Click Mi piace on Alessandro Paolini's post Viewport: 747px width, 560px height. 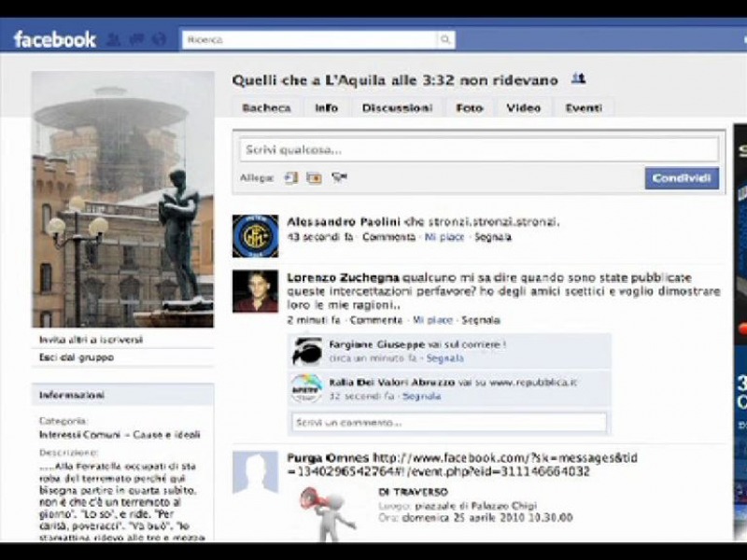444,237
